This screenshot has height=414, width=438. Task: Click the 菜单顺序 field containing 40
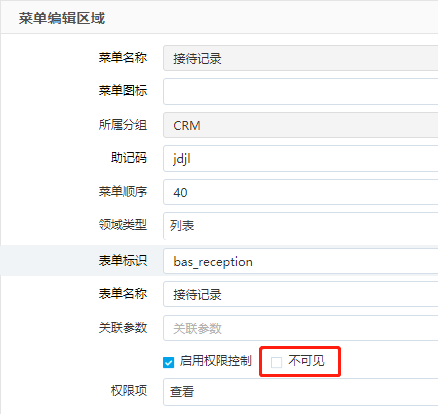[x=300, y=192]
